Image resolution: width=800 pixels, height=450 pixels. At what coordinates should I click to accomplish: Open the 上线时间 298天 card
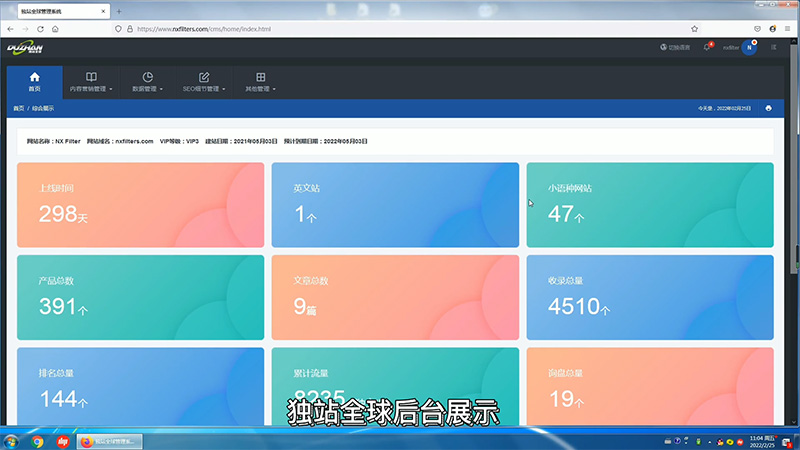point(140,205)
